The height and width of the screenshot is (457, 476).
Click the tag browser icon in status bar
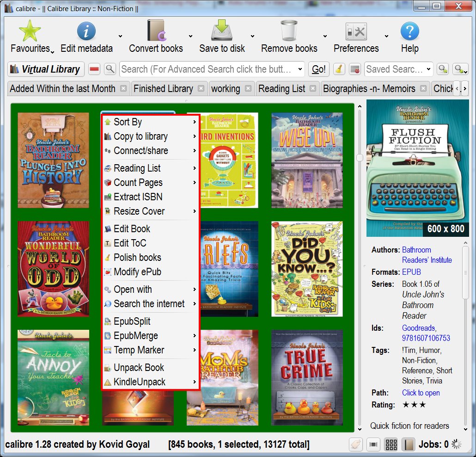[x=356, y=445]
